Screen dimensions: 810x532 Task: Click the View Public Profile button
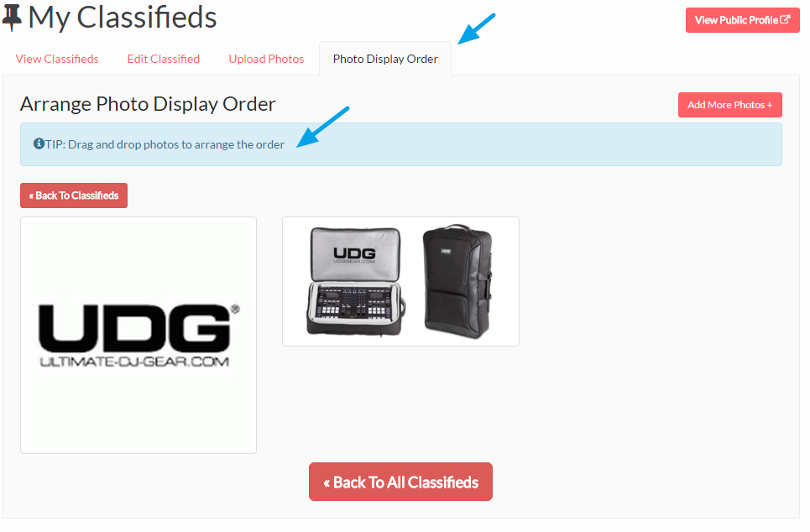[742, 20]
